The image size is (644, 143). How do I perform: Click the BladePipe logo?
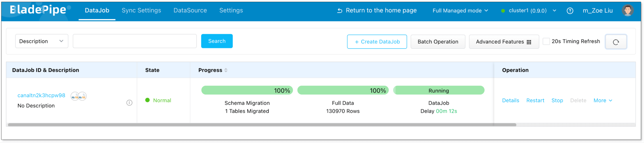coord(38,10)
